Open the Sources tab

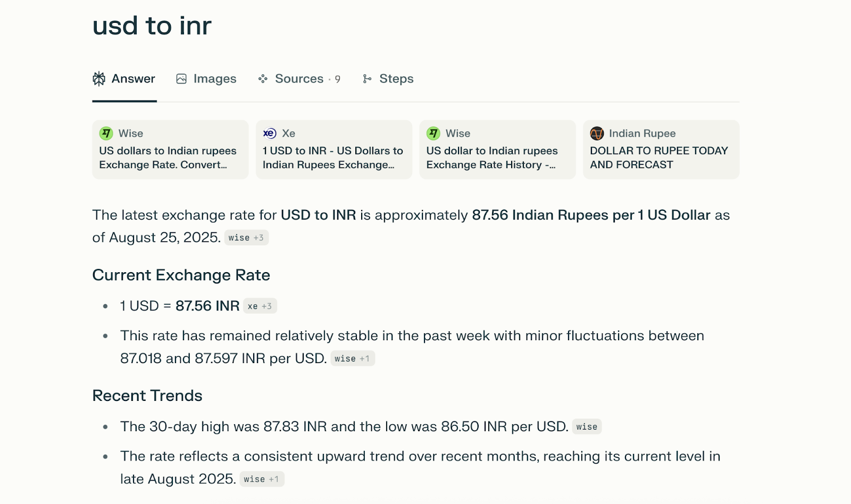299,79
